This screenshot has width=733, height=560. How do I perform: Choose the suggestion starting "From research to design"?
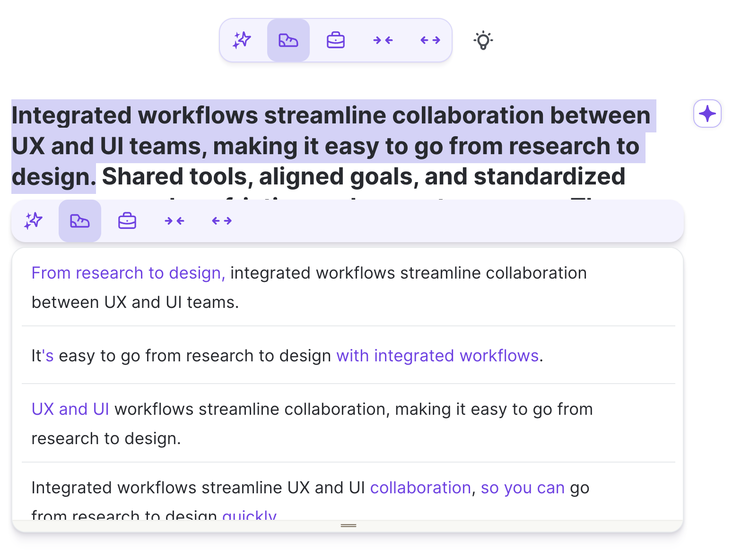pos(309,287)
